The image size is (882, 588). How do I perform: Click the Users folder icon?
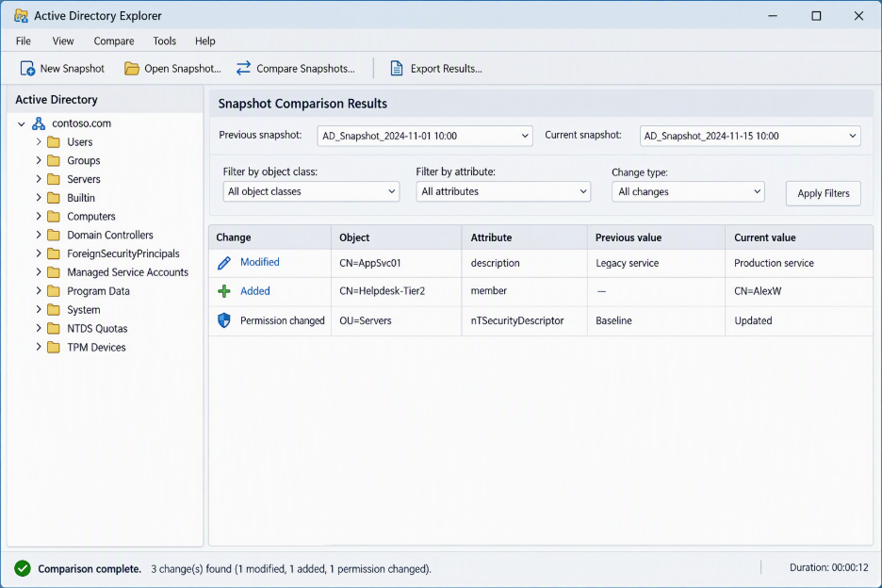pos(54,141)
